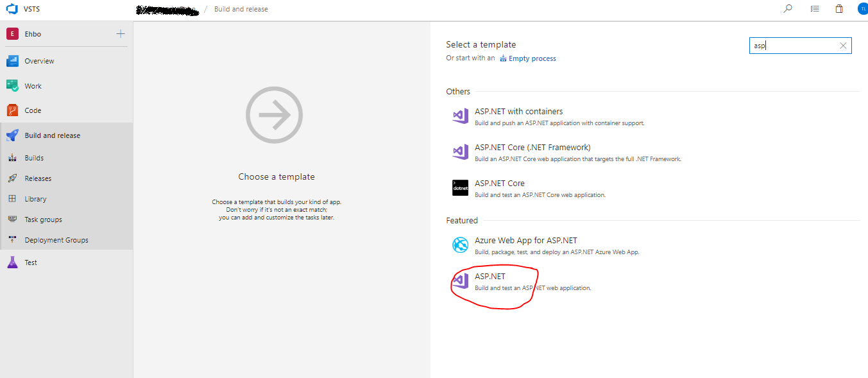This screenshot has width=868, height=378.
Task: Select ASP.NET with containers template
Action: coord(518,111)
